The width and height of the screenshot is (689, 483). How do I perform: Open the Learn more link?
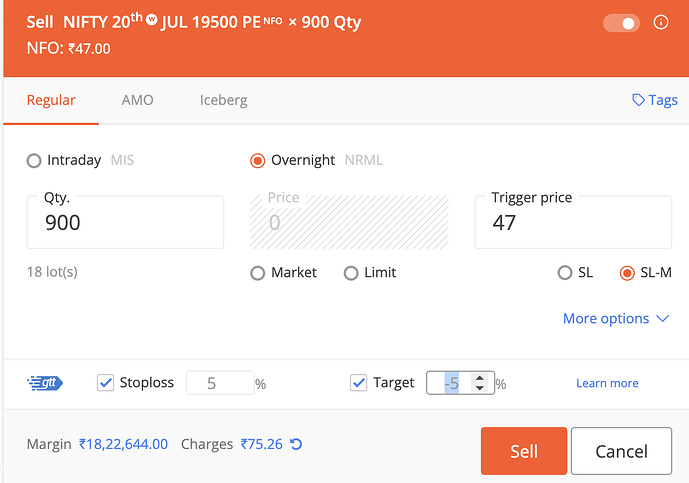[607, 384]
